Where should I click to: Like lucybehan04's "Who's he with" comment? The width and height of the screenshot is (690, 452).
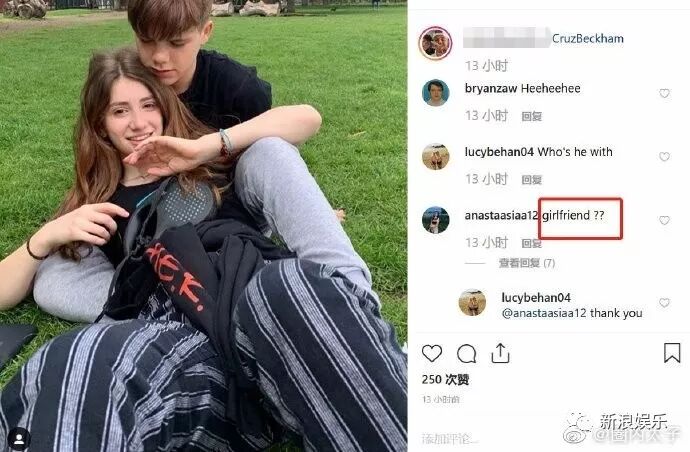click(x=664, y=157)
